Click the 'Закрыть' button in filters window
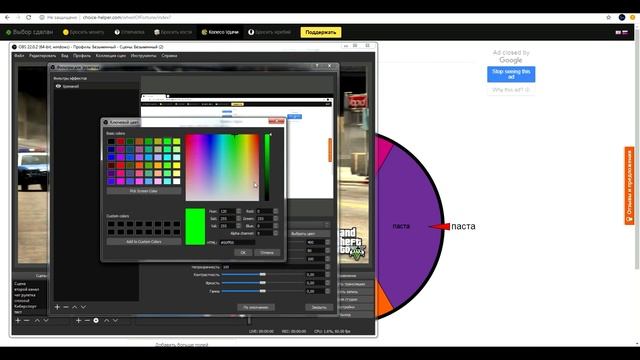 (319, 307)
